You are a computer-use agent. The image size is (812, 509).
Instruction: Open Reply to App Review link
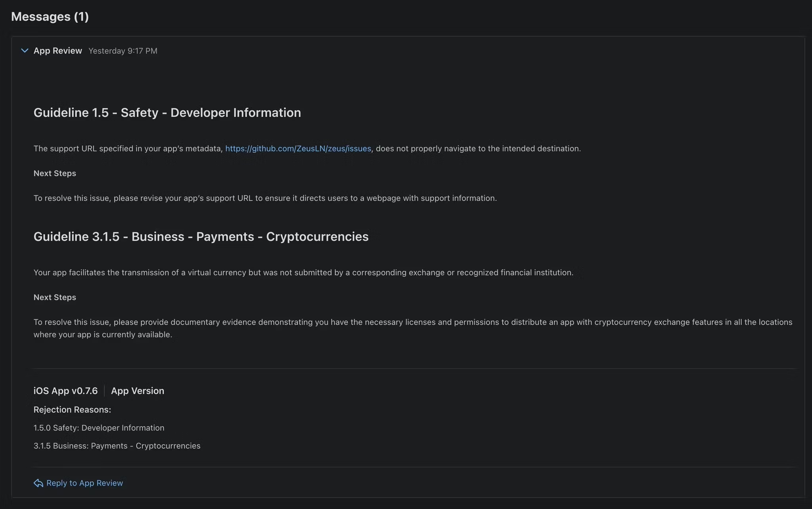84,483
